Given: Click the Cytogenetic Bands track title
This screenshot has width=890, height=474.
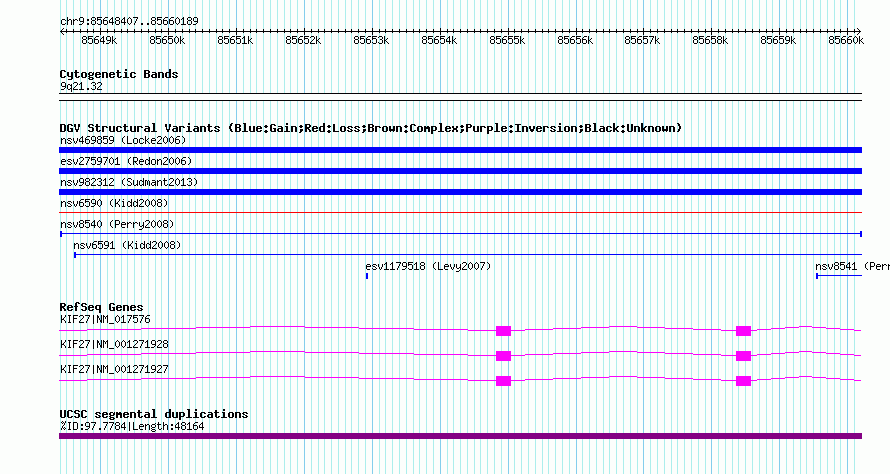Looking at the screenshot, I should pos(119,74).
